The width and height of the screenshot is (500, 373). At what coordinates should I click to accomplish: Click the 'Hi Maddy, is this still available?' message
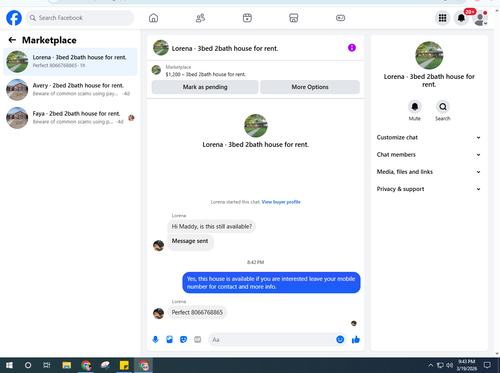(212, 227)
